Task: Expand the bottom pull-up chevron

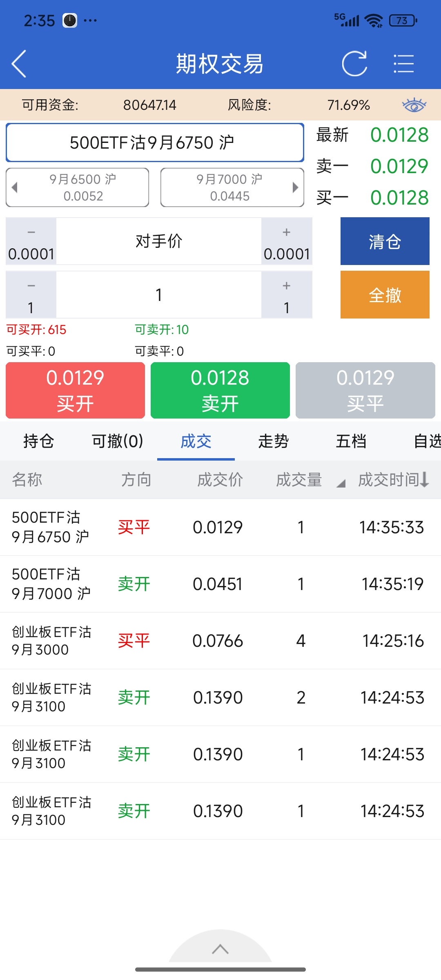Action: tap(220, 949)
